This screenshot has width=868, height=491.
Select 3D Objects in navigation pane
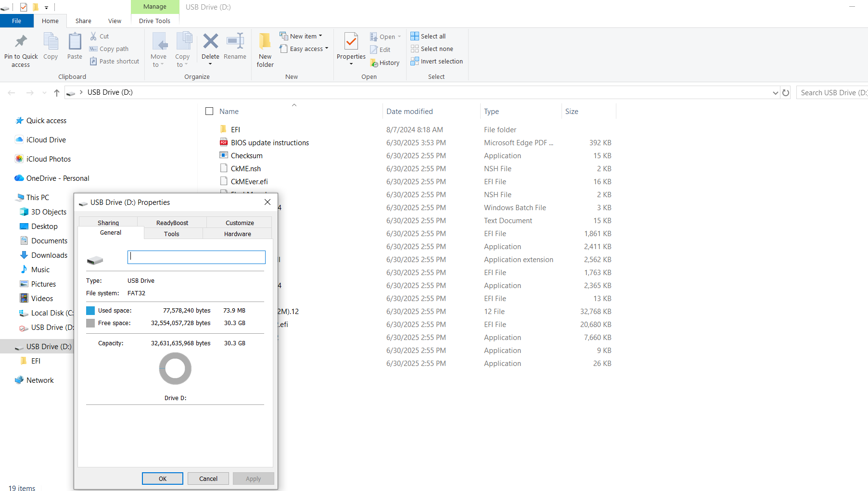coord(49,212)
